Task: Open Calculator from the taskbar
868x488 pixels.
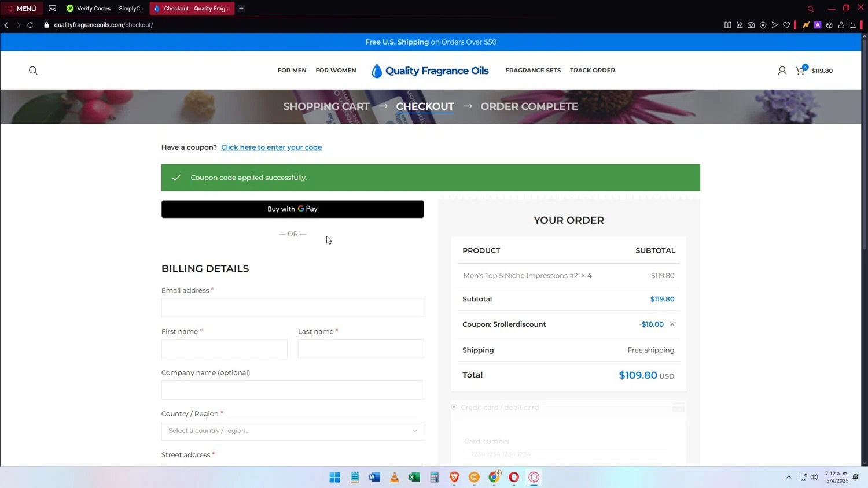Action: pyautogui.click(x=434, y=477)
